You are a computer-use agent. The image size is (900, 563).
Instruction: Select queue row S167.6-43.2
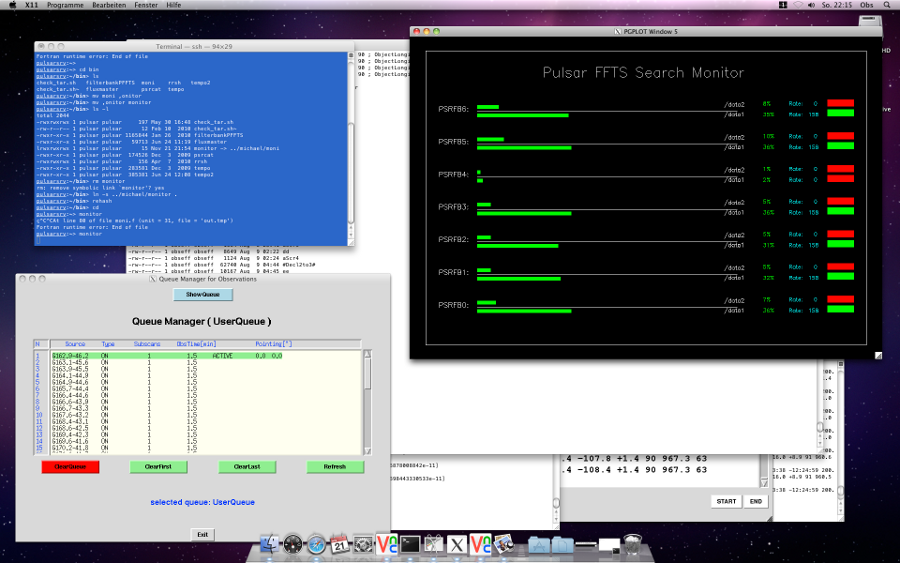[207, 415]
